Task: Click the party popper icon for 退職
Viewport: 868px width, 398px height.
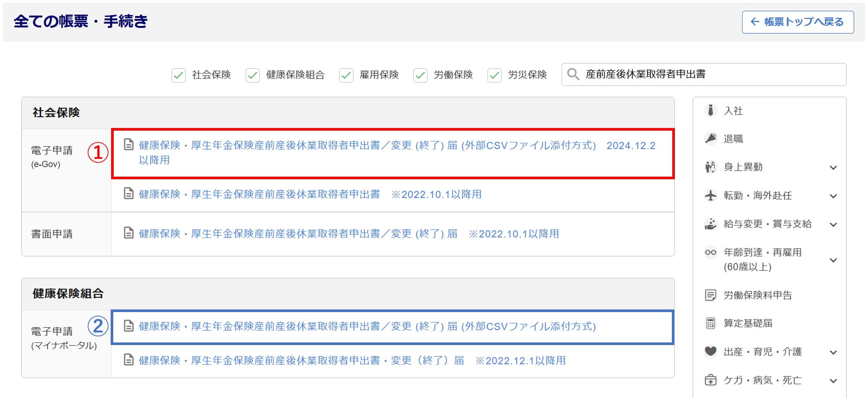Action: point(710,139)
